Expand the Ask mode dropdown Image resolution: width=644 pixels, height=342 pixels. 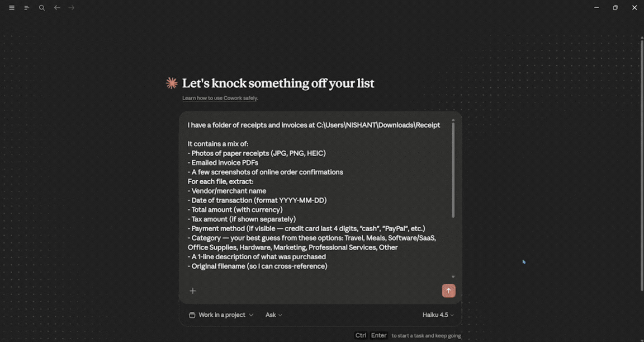click(273, 315)
